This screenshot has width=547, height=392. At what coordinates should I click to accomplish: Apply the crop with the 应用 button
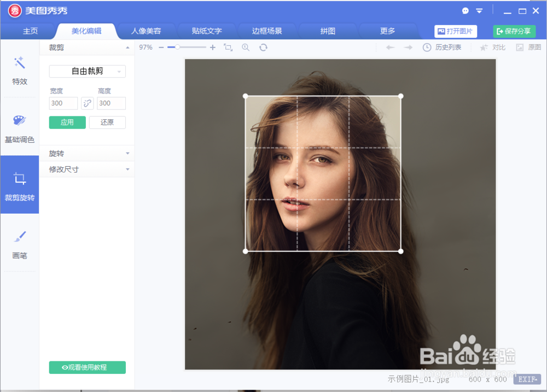[x=67, y=122]
